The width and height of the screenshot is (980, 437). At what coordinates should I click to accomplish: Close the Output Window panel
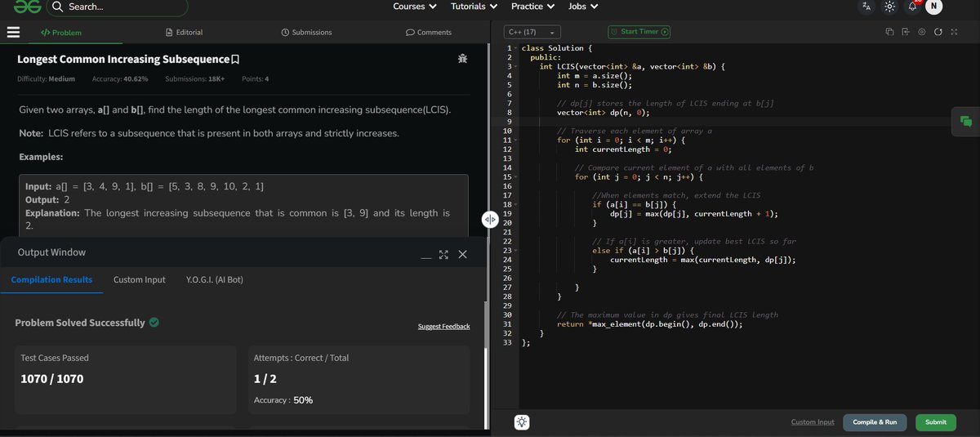pos(463,255)
